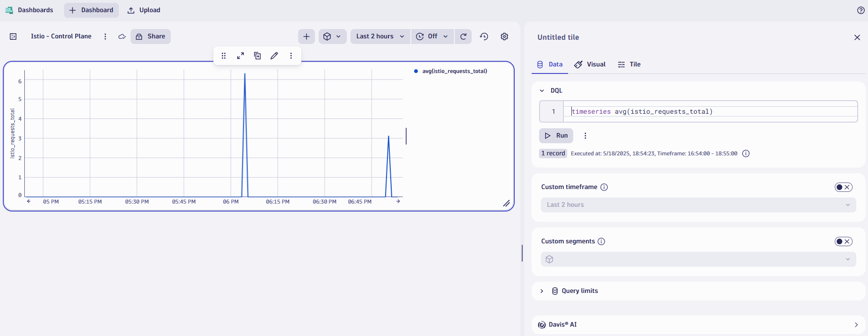The width and height of the screenshot is (868, 336).
Task: Refresh the dashboard now
Action: 463,37
